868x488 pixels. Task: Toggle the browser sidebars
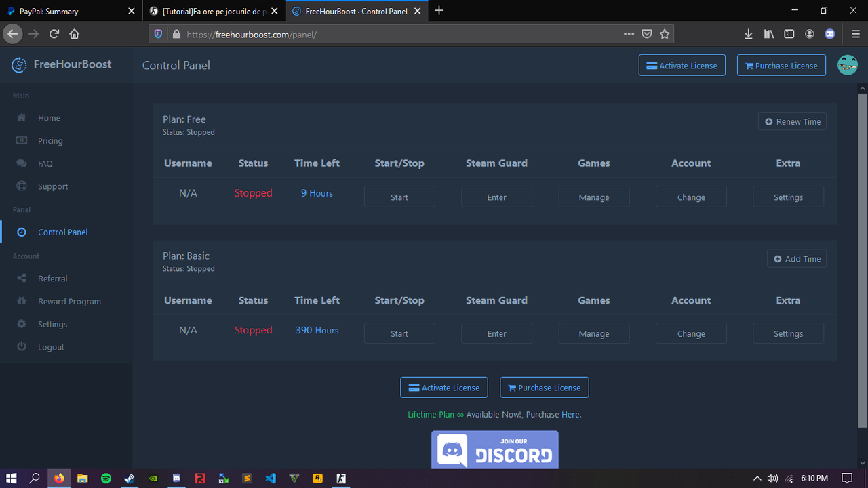789,34
